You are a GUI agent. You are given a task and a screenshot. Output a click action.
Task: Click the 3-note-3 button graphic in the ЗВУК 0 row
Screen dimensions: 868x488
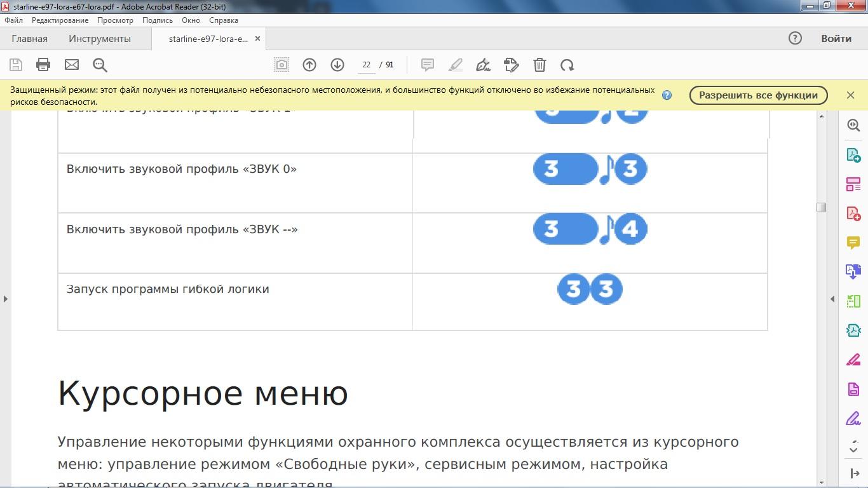coord(590,169)
